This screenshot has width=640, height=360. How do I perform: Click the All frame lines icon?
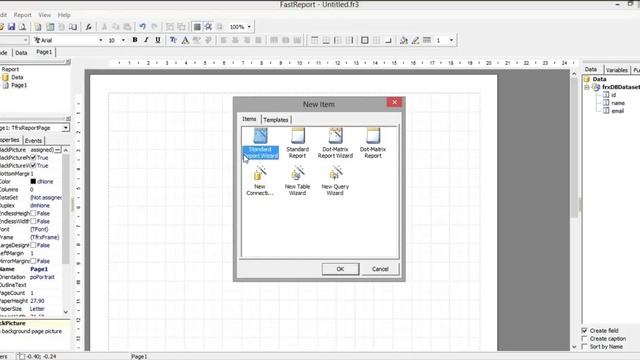coord(365,40)
